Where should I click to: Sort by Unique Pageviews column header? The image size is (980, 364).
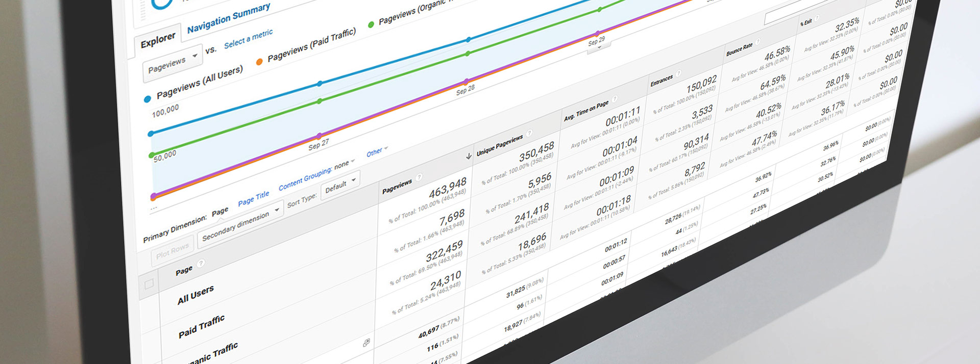[500, 145]
